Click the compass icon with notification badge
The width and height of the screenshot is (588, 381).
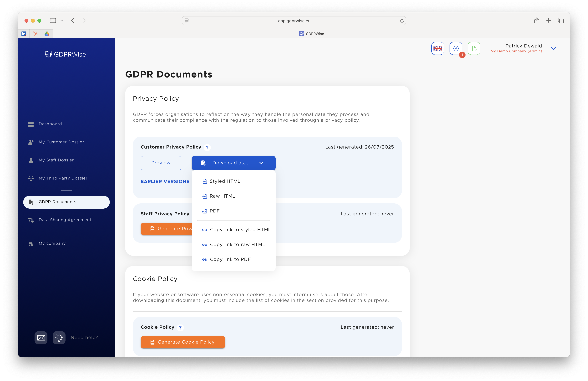tap(456, 48)
